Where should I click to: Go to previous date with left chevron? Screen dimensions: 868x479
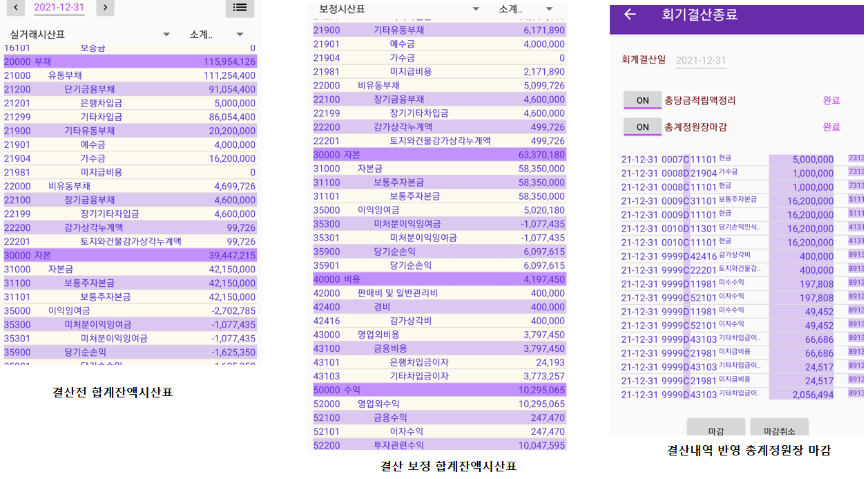tap(16, 8)
